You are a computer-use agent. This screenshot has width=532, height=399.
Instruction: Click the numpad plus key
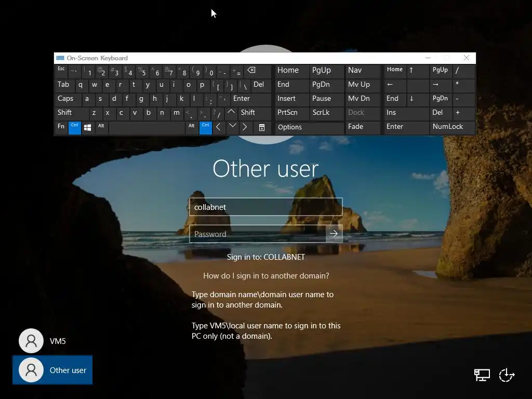click(463, 113)
